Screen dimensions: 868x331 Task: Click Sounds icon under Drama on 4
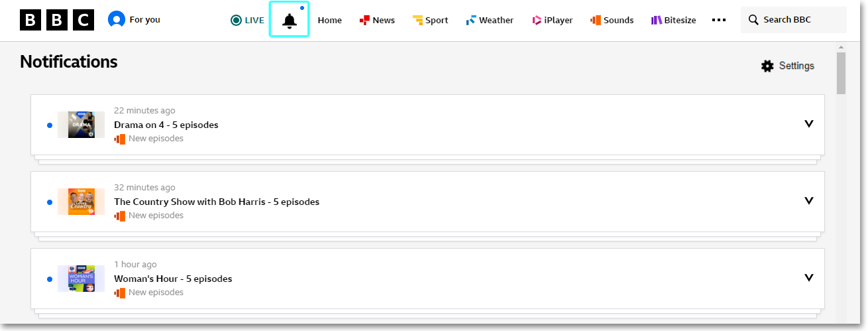(x=119, y=139)
